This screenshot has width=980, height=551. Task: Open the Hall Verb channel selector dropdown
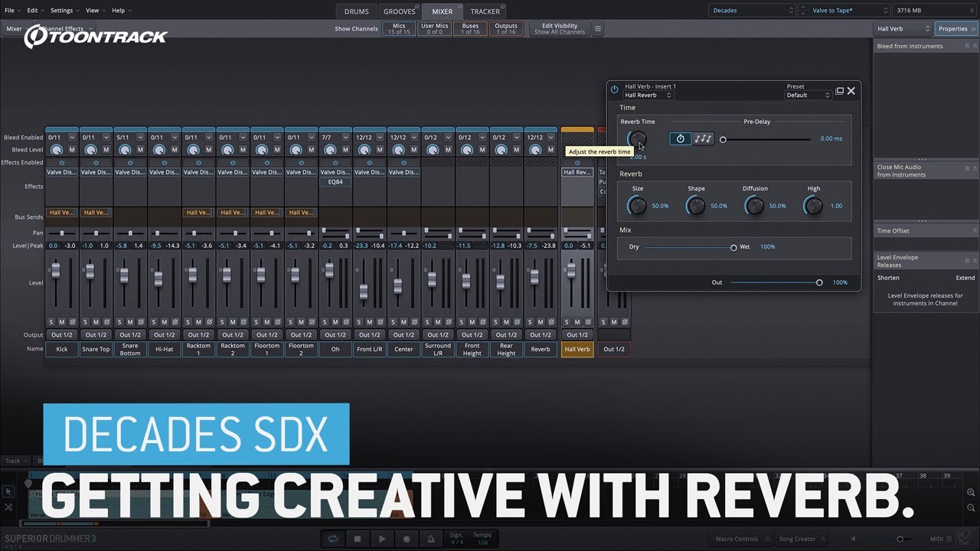point(903,28)
